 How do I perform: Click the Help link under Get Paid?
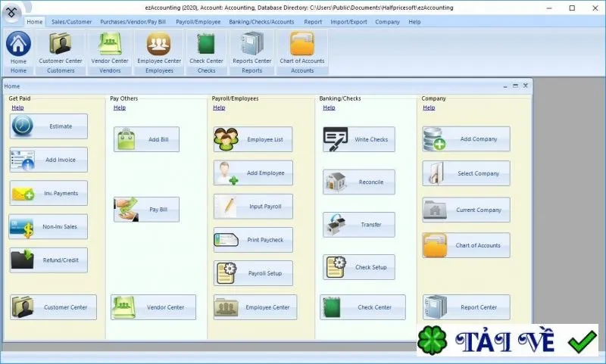point(17,107)
